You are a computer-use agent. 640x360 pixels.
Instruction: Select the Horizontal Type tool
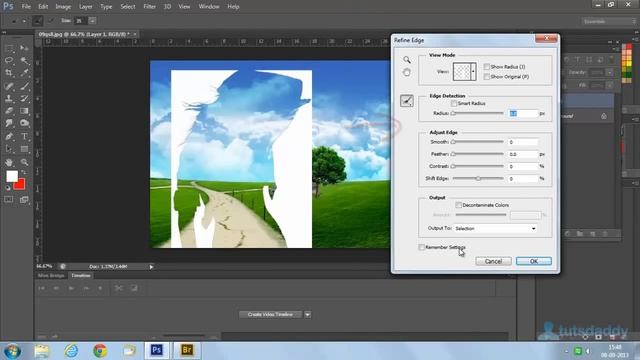pos(24,136)
